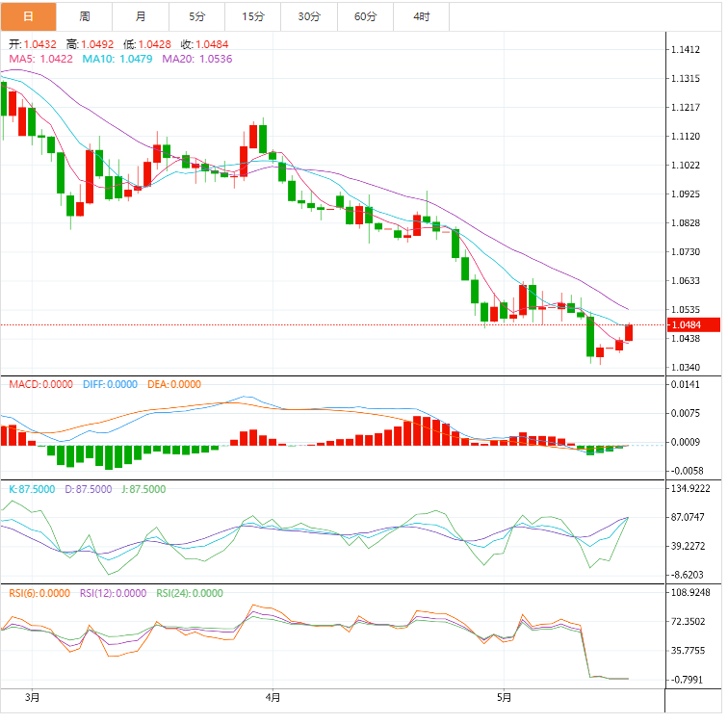This screenshot has width=728, height=723.
Task: Open the 60分 chart tab
Action: [x=365, y=16]
